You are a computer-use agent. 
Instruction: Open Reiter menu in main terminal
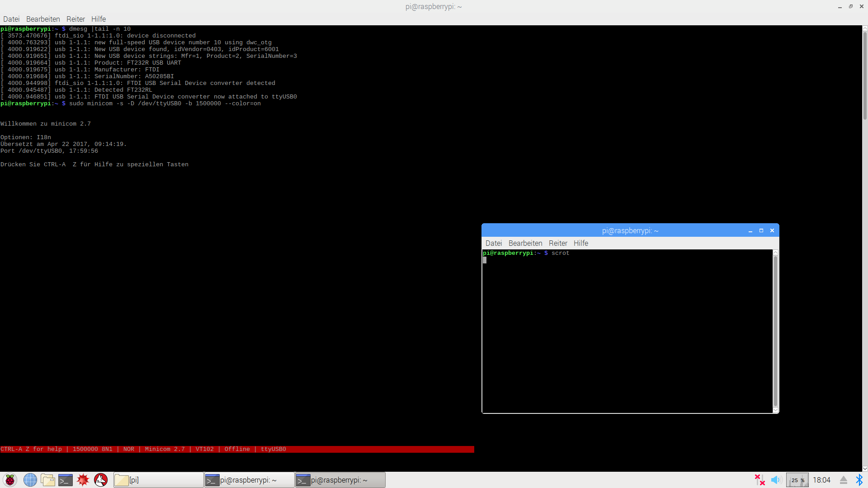pyautogui.click(x=75, y=19)
